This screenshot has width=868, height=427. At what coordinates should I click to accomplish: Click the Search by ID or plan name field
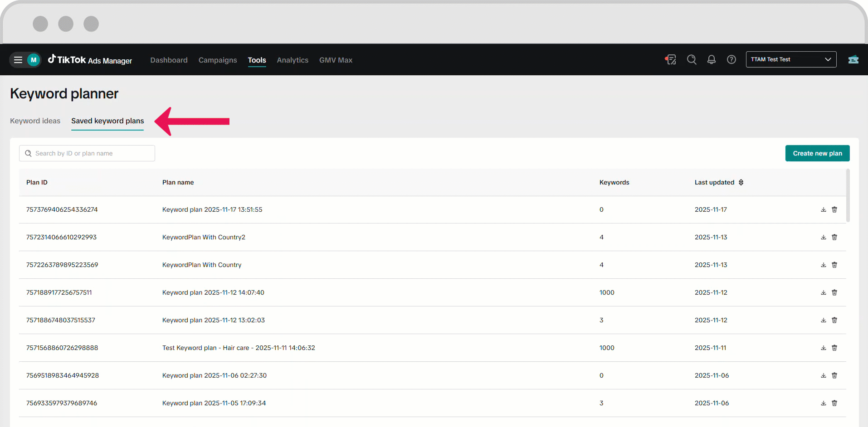point(87,153)
